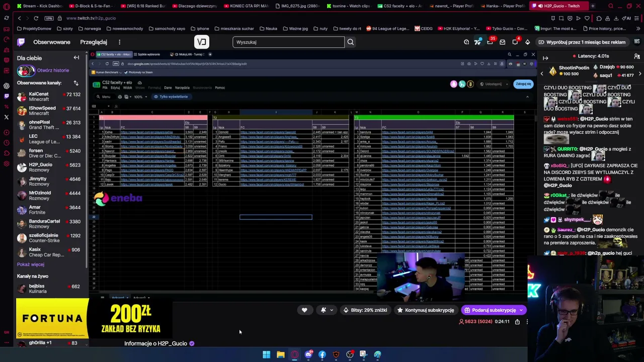Open Windows Start menu
Image resolution: width=644 pixels, height=362 pixels.
[x=266, y=354]
